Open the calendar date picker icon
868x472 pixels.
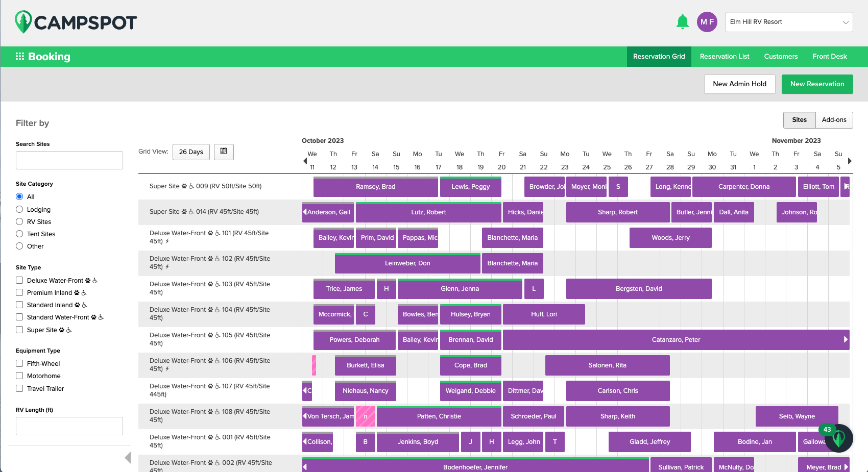coord(224,152)
